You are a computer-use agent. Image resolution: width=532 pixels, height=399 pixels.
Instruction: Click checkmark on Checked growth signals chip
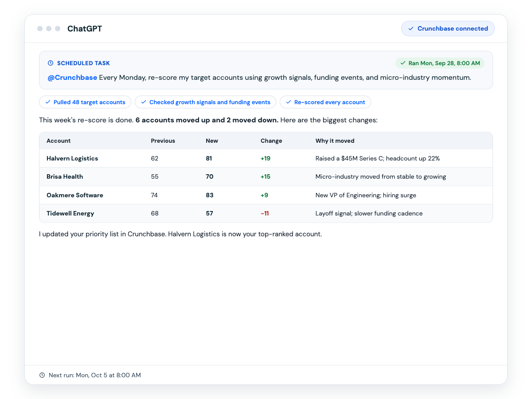[144, 102]
